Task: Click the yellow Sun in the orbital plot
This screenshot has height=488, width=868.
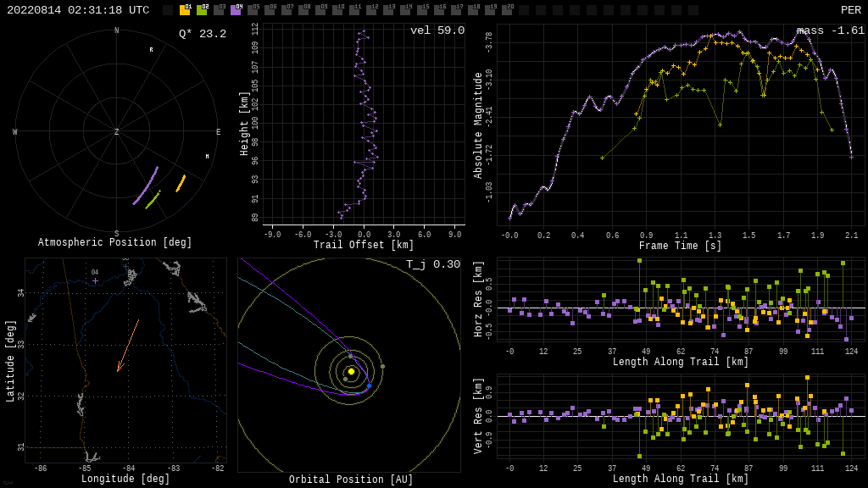Action: [x=351, y=371]
